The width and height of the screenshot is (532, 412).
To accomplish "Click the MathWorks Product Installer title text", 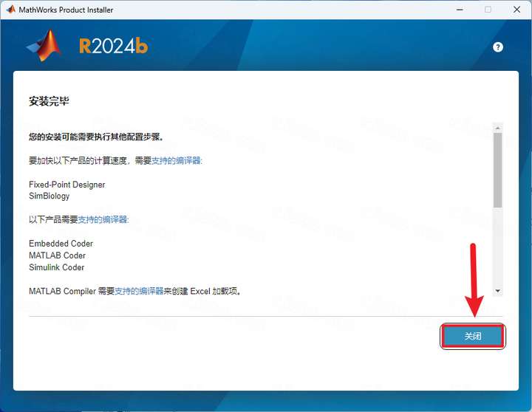I will 66,10.
